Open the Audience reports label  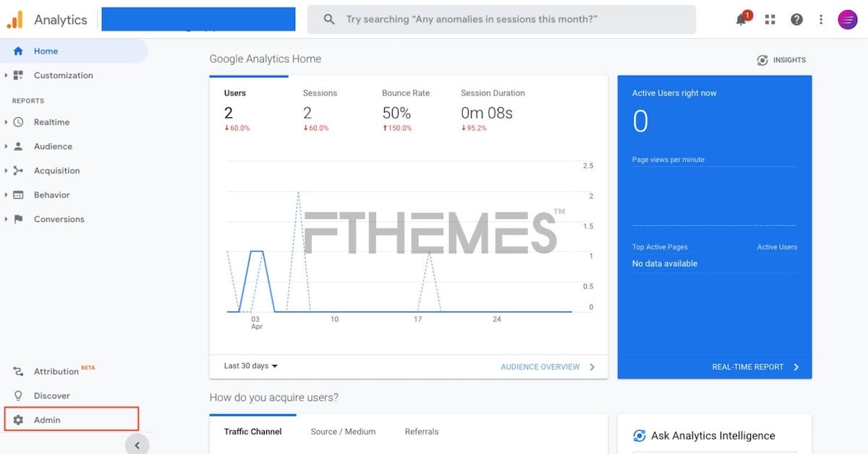(53, 146)
